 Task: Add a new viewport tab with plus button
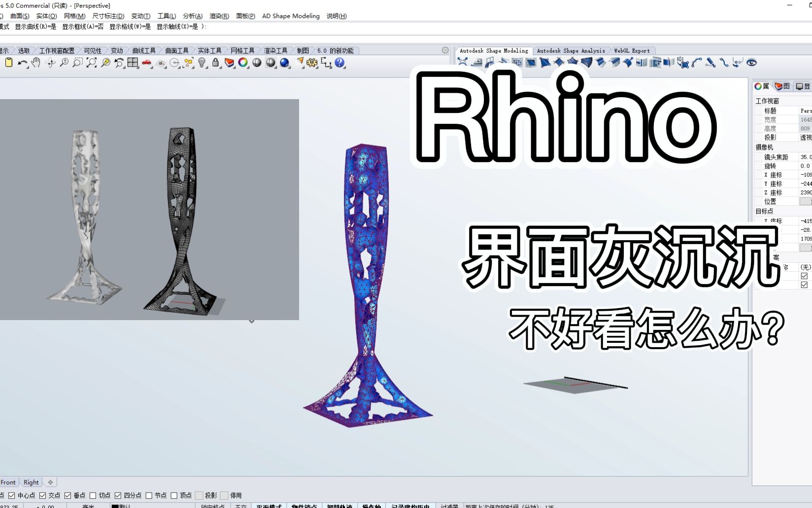point(50,482)
